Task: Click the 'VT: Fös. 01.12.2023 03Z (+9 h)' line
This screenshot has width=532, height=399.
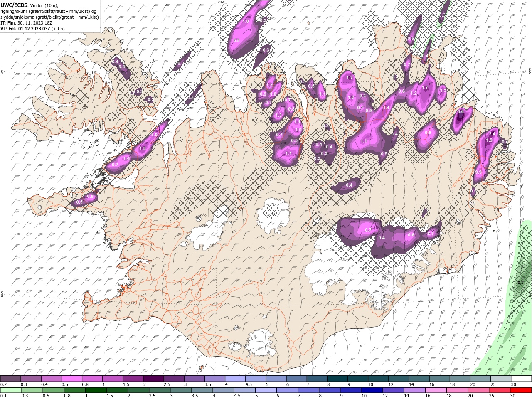Action: tap(32, 29)
